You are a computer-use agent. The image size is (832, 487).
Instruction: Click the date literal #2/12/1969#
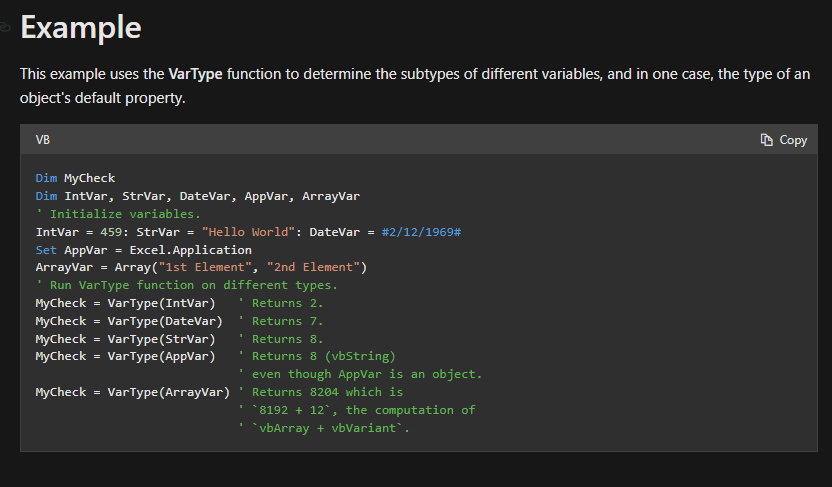421,232
